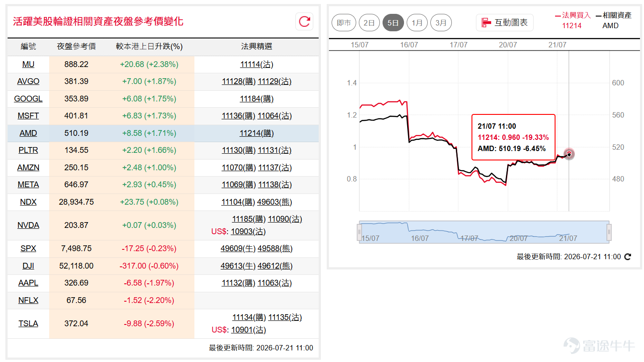Open the NDX index link
Screen dimensions: 644x362
pos(28,202)
